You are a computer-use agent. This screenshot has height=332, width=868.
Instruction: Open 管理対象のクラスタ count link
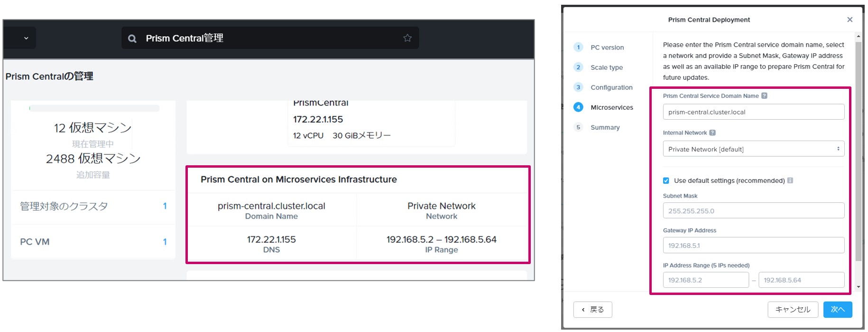coord(165,206)
